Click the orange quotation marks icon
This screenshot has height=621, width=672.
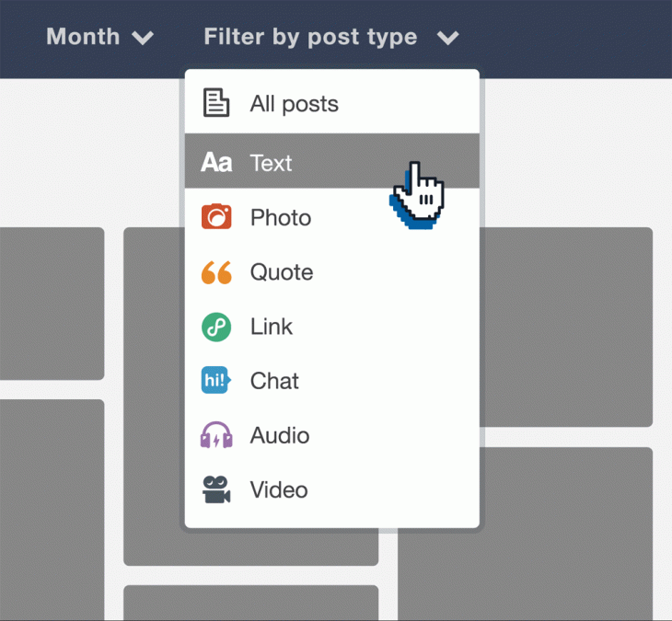pos(216,272)
